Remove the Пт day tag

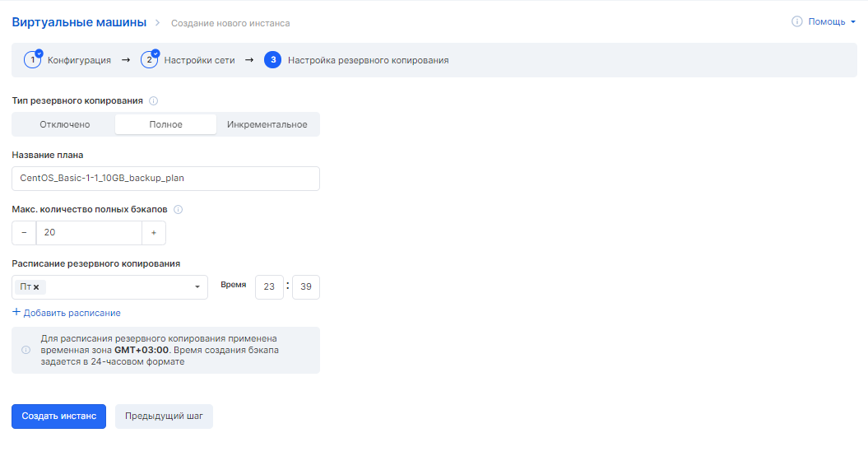[x=36, y=287]
